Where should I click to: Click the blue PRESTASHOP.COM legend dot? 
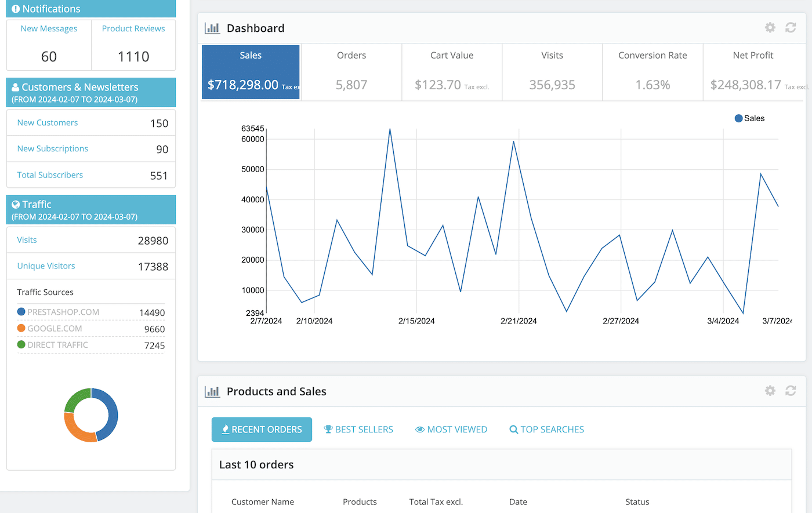pos(21,311)
